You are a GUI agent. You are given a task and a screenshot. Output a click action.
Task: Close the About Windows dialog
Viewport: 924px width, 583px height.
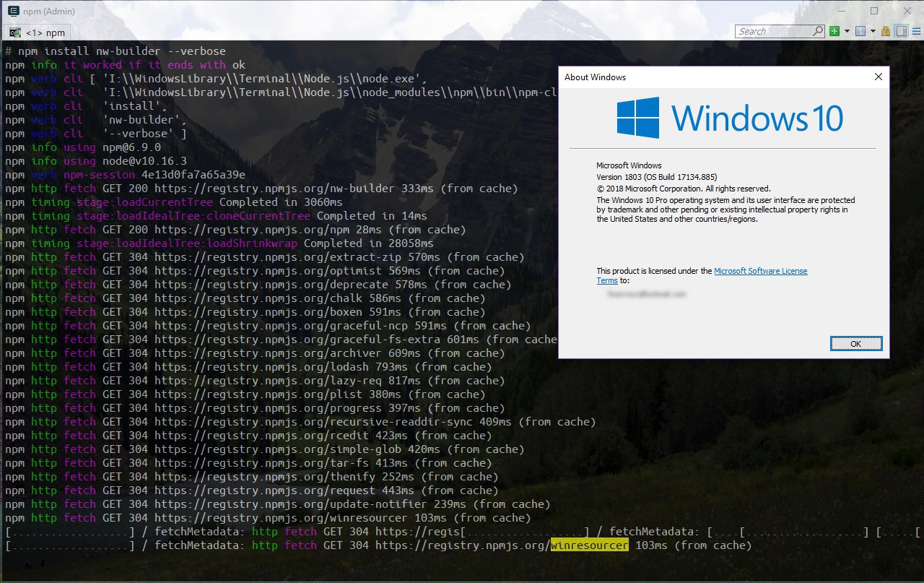(878, 77)
